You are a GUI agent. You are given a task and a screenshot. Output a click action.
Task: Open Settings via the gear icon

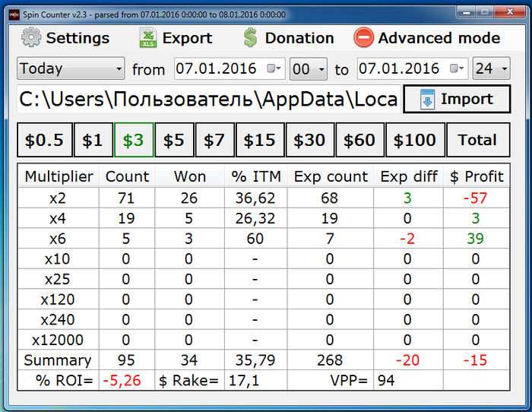[30, 38]
